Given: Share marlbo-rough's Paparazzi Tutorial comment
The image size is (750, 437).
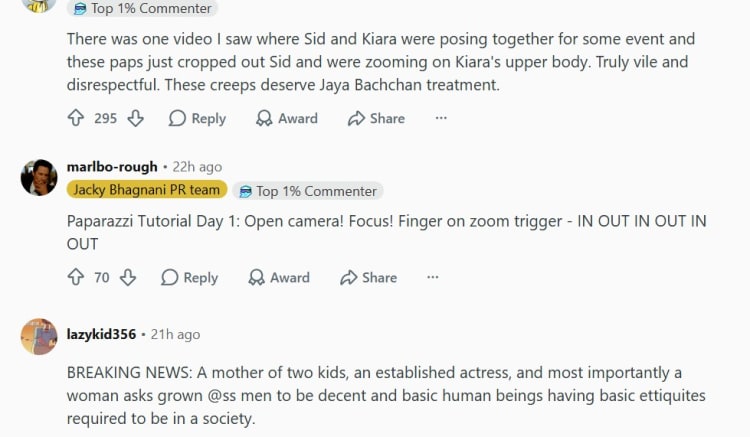Looking at the screenshot, I should [x=368, y=277].
